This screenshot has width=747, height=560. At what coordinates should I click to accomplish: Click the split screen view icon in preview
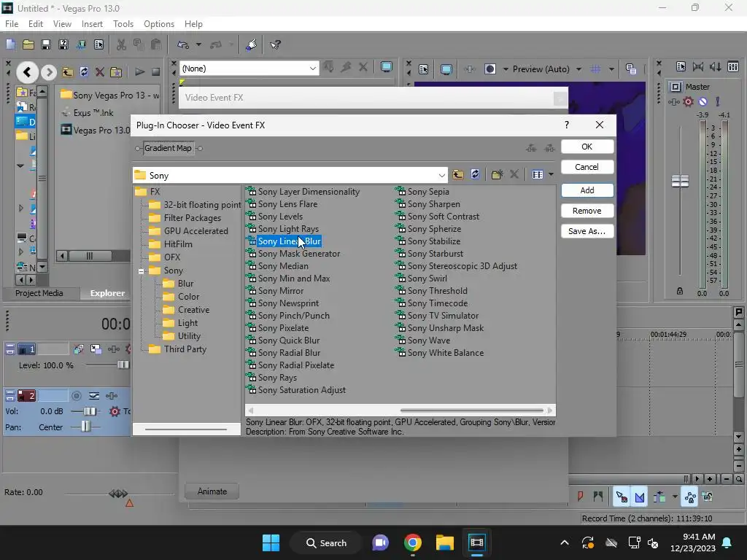(x=490, y=69)
